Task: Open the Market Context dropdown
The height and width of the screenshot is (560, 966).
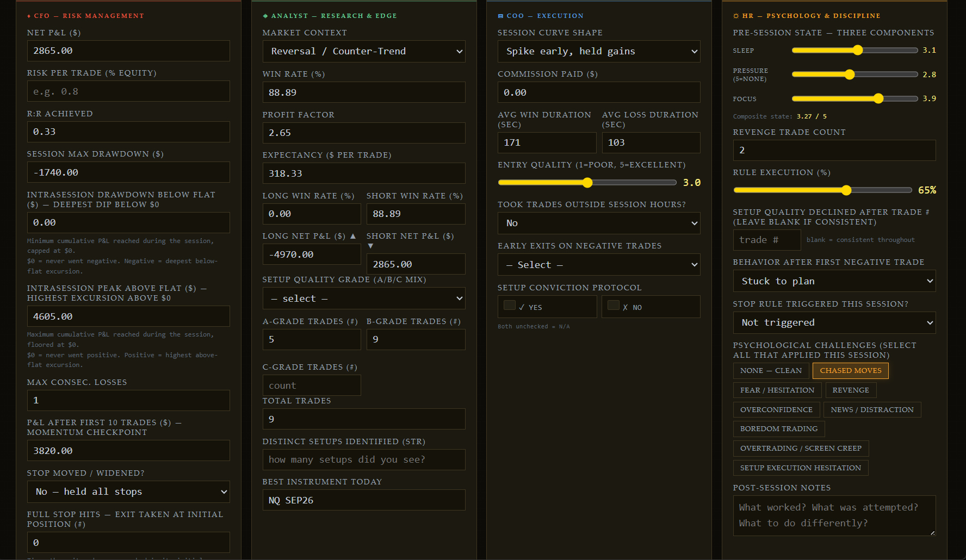Action: (363, 51)
